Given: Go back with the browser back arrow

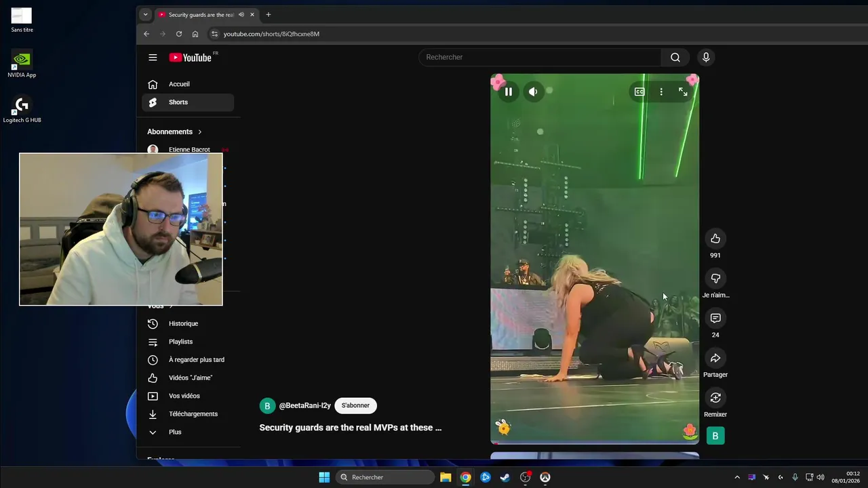Looking at the screenshot, I should (x=146, y=34).
